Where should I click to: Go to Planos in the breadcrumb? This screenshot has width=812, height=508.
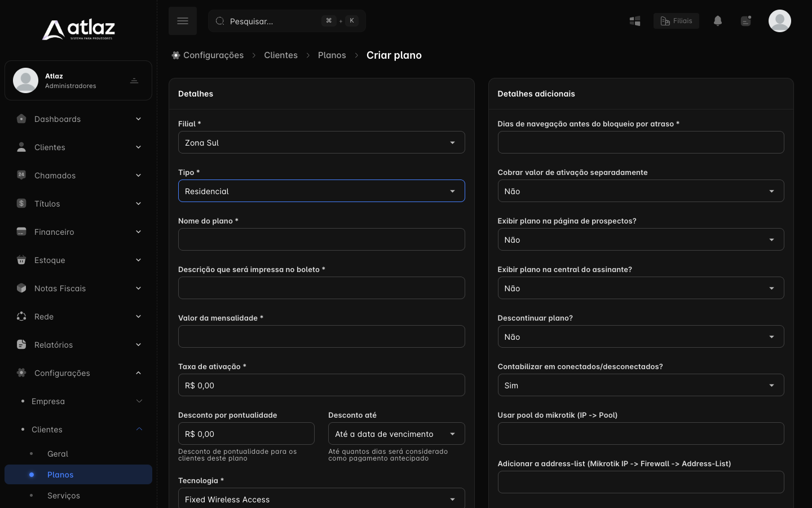pos(332,55)
